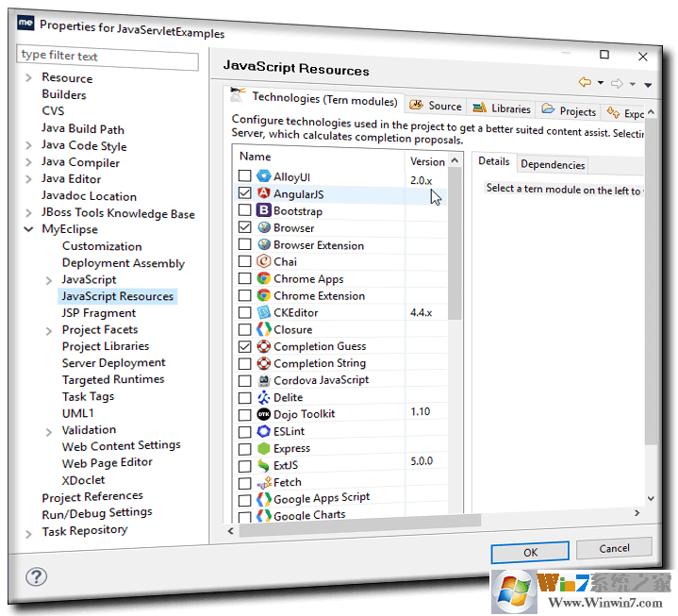The image size is (678, 616).
Task: Click the Completion Guess lifebuoy icon
Action: tap(264, 346)
